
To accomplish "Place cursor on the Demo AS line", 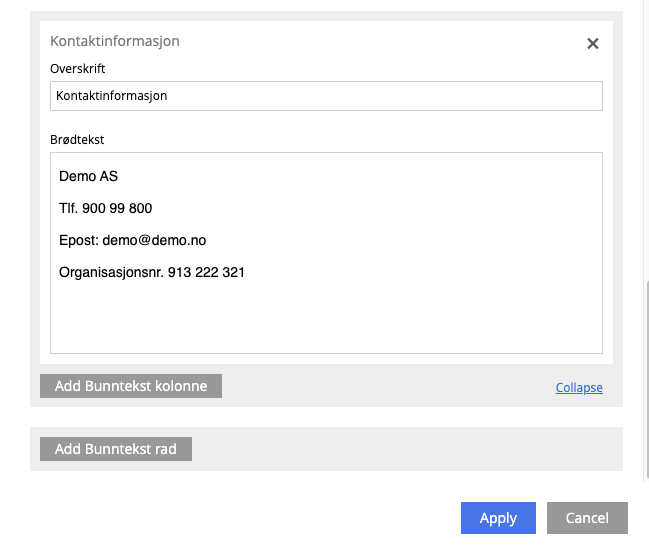I will click(88, 177).
